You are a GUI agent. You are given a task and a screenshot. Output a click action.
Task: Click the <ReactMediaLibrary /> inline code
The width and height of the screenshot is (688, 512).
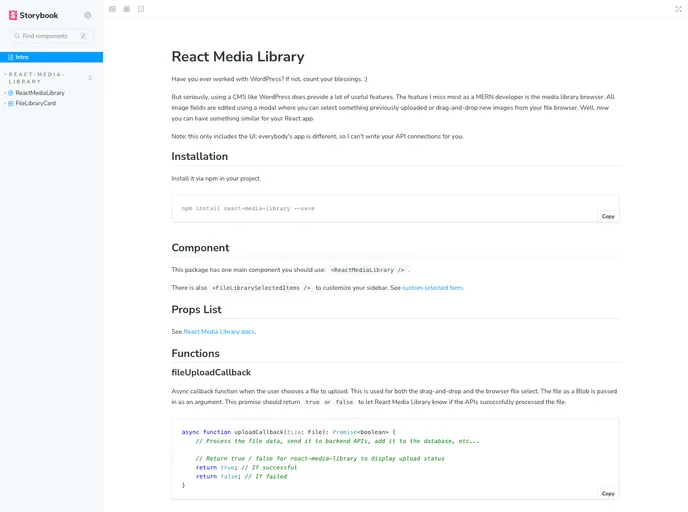tap(367, 270)
